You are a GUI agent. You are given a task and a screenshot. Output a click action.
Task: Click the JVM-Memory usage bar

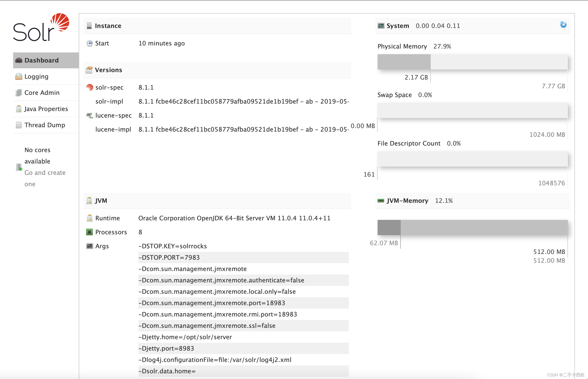click(x=472, y=228)
